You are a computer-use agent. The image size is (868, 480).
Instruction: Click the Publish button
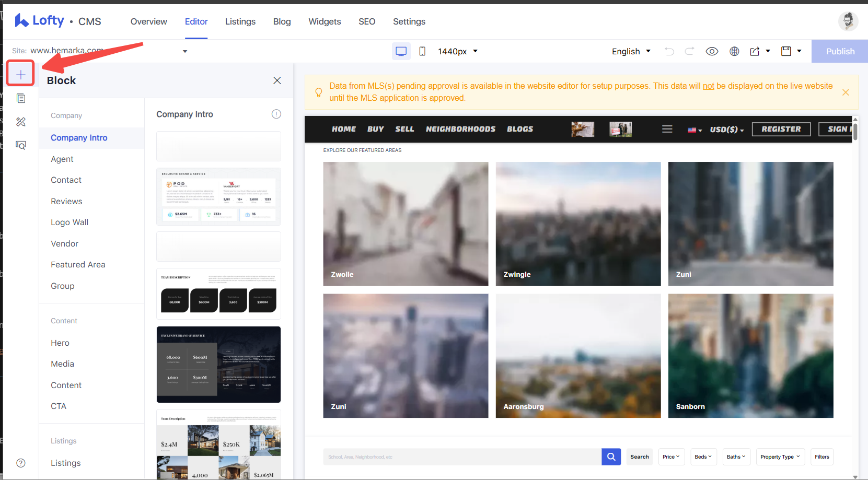[x=840, y=51]
